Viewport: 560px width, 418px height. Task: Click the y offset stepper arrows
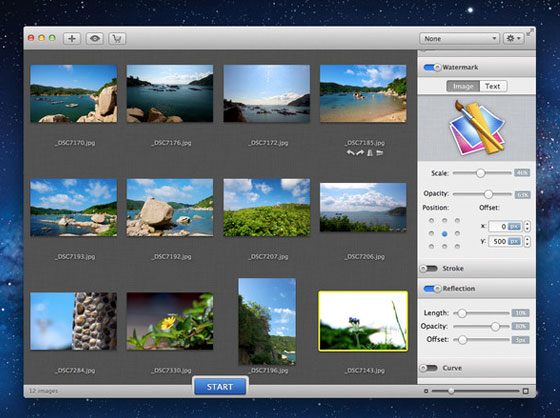pos(527,241)
